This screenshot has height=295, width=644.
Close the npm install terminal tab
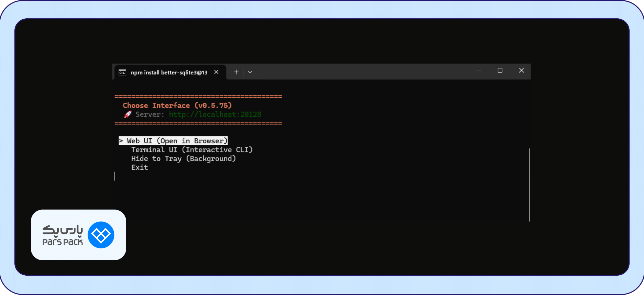tap(216, 72)
